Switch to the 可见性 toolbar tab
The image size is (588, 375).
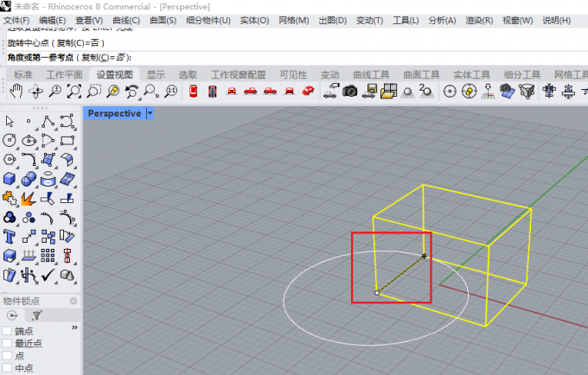coord(293,74)
